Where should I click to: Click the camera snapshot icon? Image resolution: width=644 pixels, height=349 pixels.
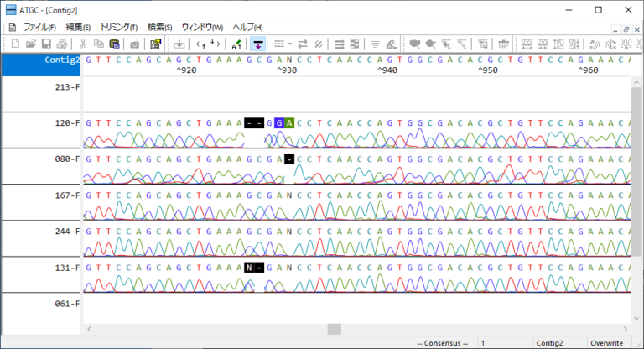pyautogui.click(x=135, y=44)
